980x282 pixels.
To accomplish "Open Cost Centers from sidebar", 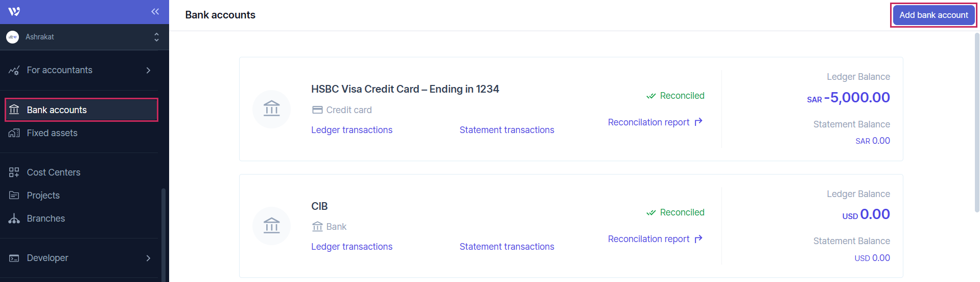I will [x=53, y=172].
